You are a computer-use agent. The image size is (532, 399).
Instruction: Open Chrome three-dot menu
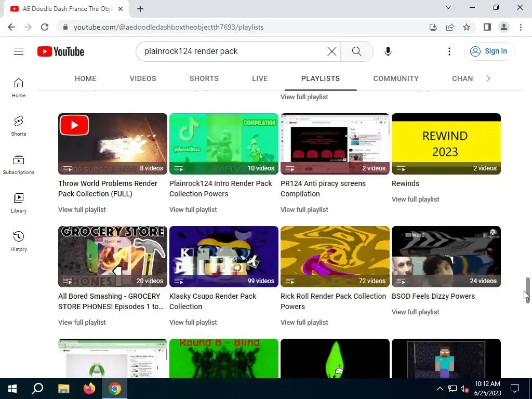(521, 27)
